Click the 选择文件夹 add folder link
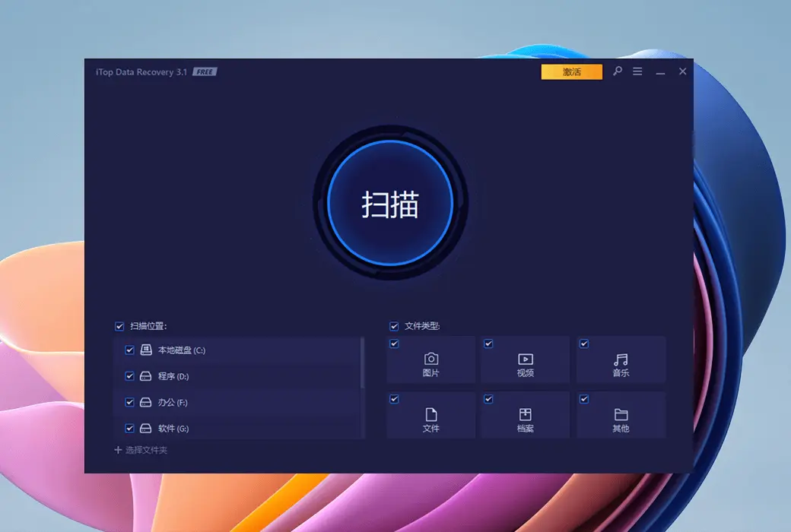791x532 pixels. (141, 450)
